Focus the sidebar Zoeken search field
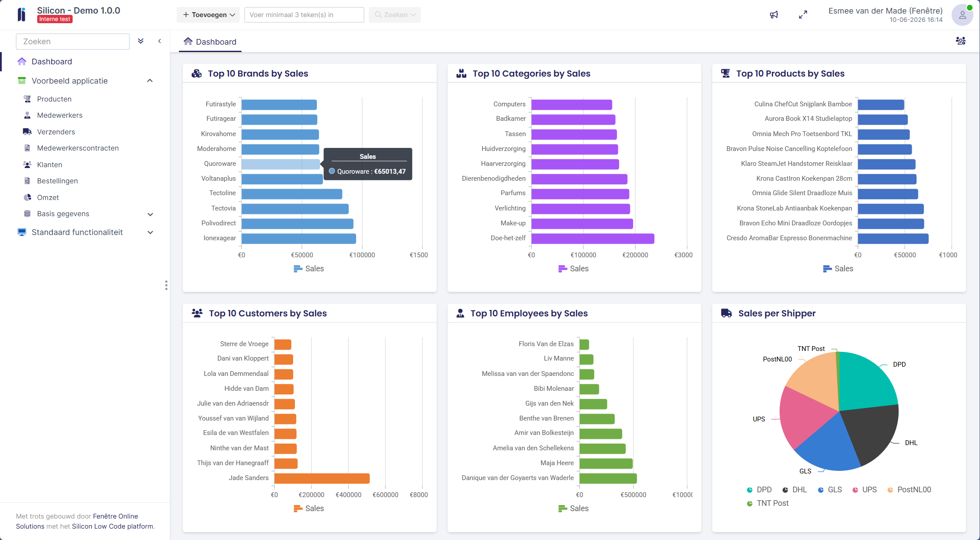 [73, 42]
